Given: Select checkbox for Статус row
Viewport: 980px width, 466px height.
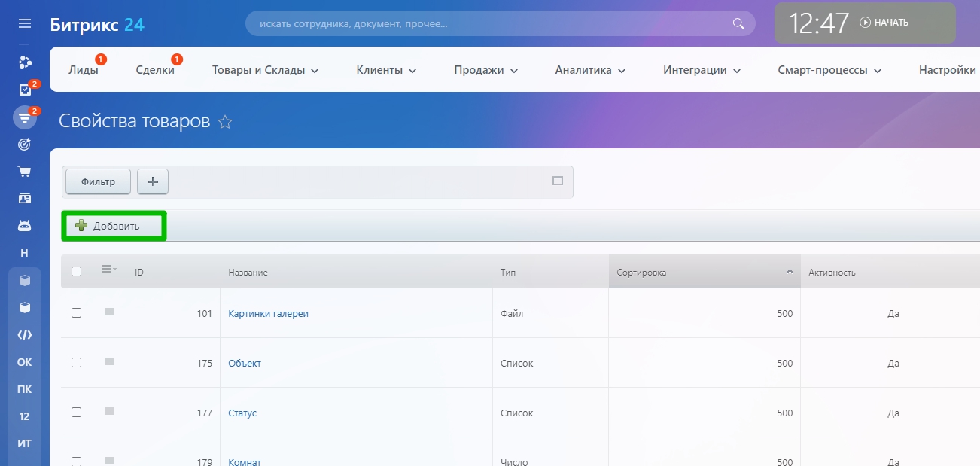Looking at the screenshot, I should pos(76,413).
